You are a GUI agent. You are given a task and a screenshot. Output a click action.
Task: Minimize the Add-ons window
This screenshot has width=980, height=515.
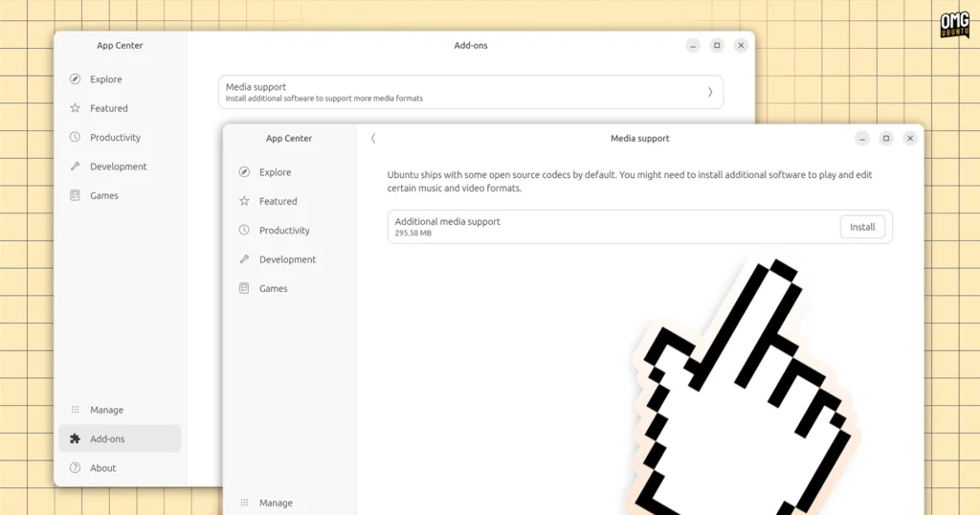pos(693,46)
